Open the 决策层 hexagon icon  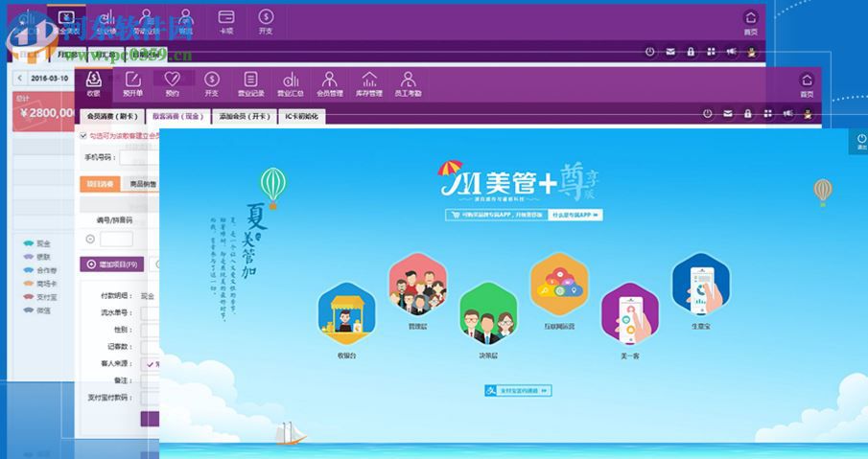coord(488,312)
